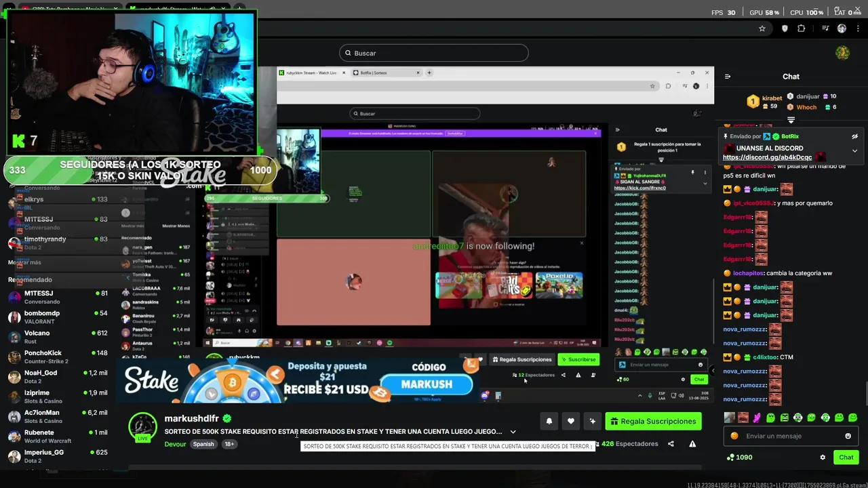Open PonchoKick Counter-Strike 2 channel
This screenshot has height=488, width=868.
click(x=58, y=357)
